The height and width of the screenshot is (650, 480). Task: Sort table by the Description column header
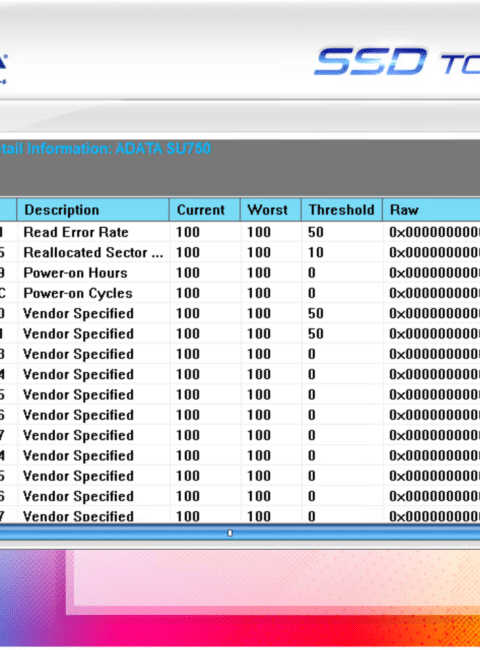point(93,210)
